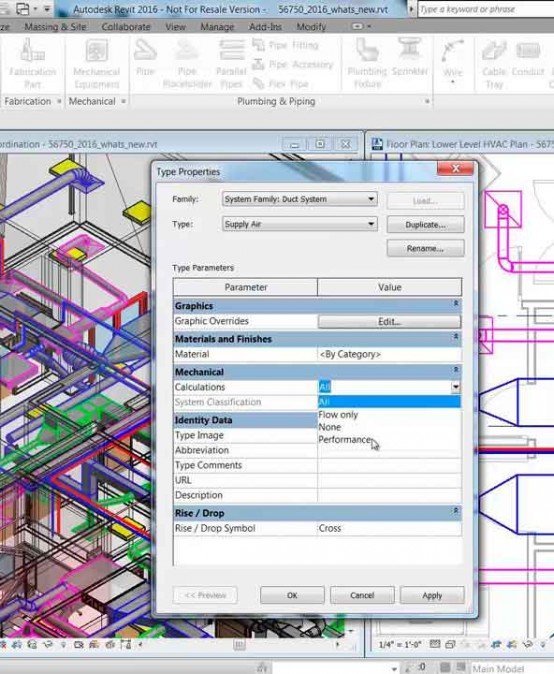The height and width of the screenshot is (674, 554).
Task: Choose Performance in the Calculations list
Action: tap(389, 440)
